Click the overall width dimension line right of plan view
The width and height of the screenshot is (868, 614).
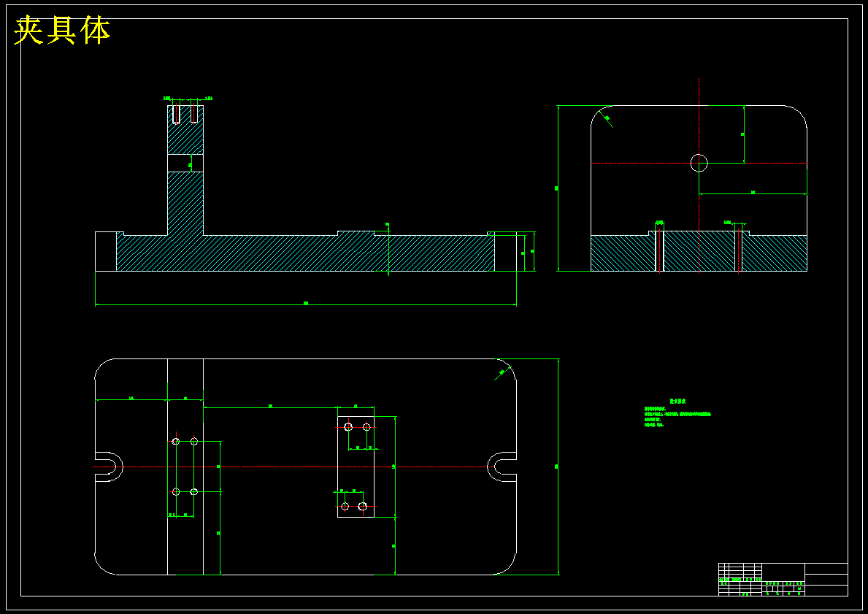pos(558,467)
